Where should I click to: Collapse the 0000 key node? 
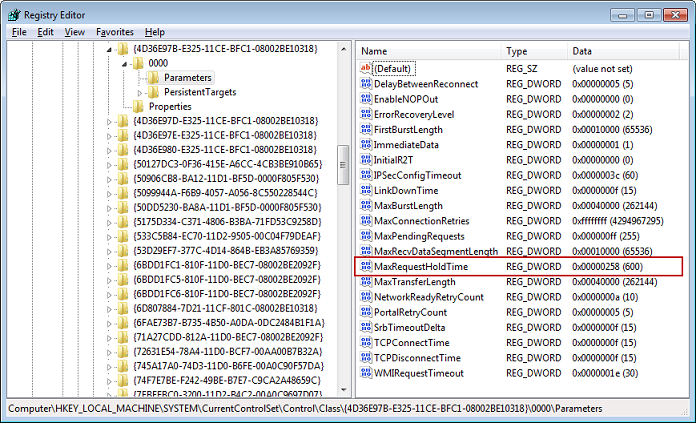125,63
